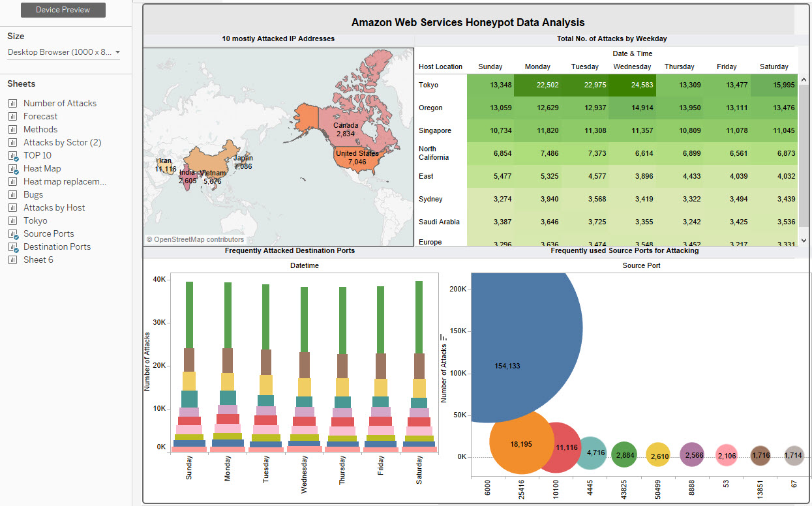Click the India label on the map

187,173
